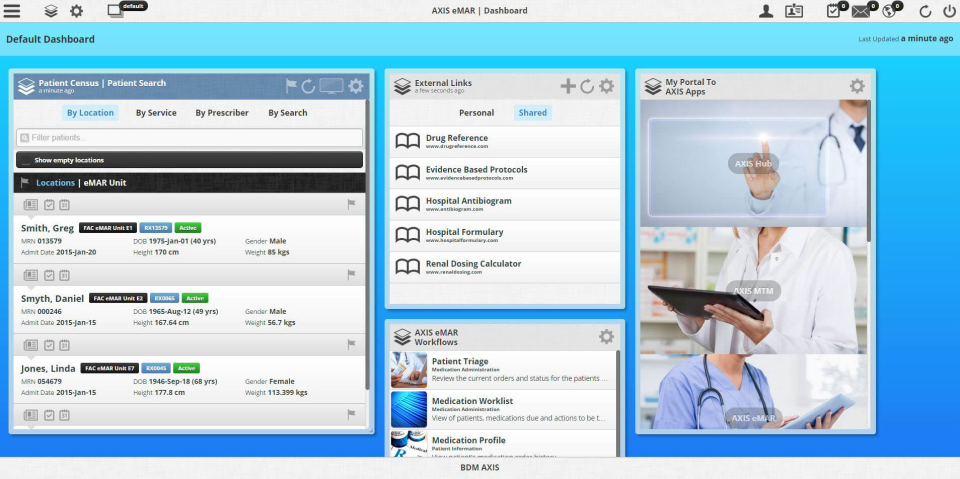Select the By Search tab
The width and height of the screenshot is (960, 479).
click(x=288, y=113)
